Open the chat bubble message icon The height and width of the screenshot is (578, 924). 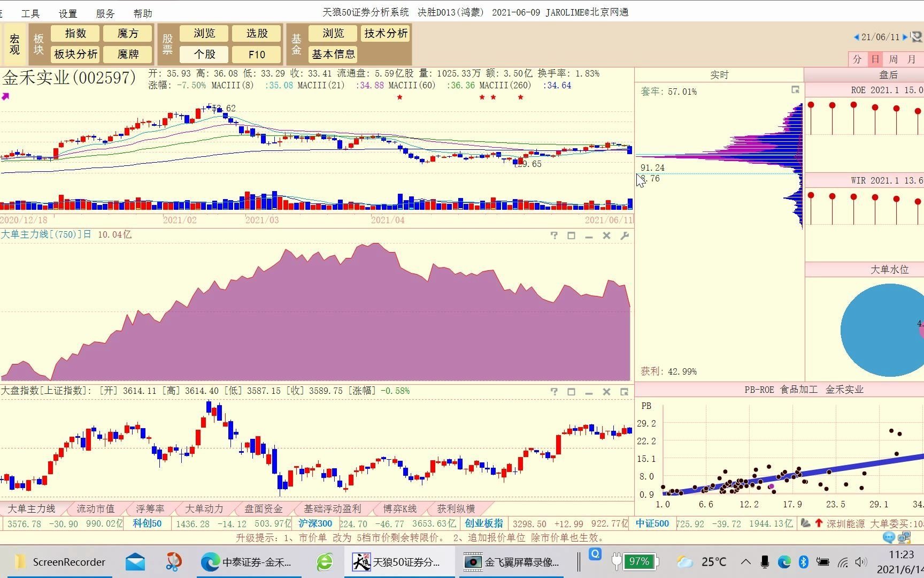pos(889,537)
